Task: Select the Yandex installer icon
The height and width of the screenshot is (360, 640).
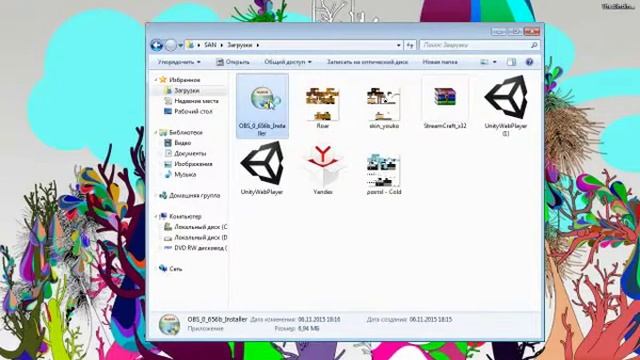Action: pos(322,166)
